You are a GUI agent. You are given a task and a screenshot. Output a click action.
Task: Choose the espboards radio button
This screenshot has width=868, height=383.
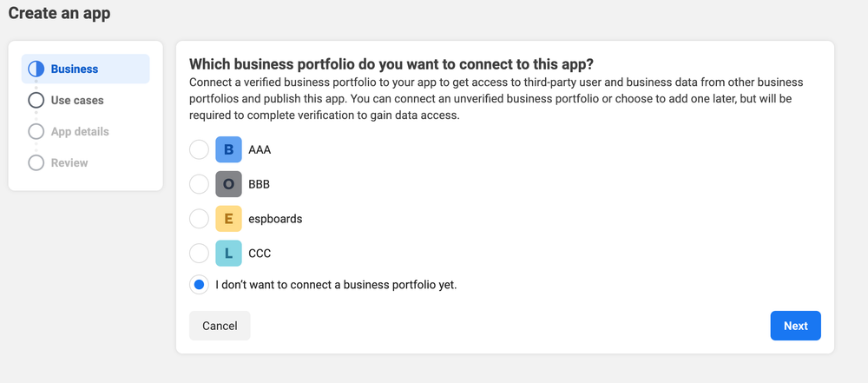coord(199,219)
